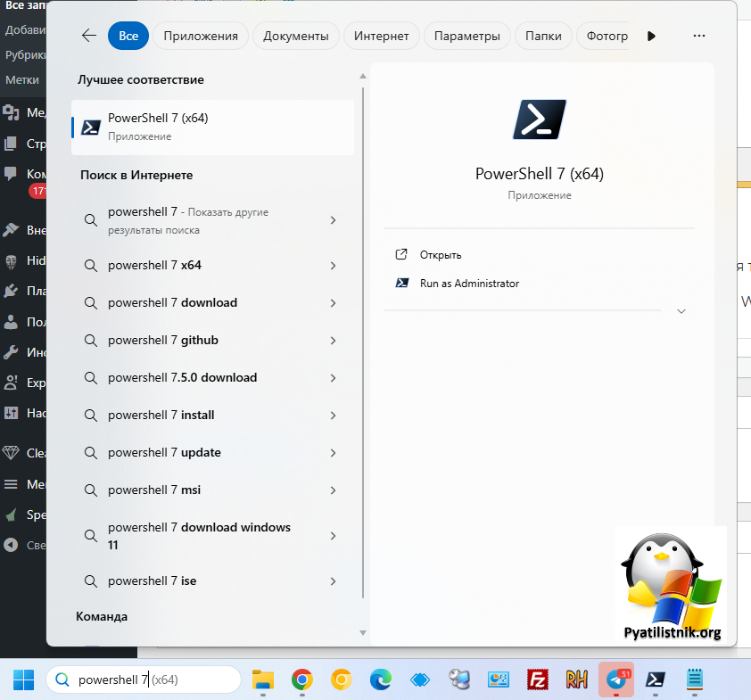Open Google Chrome from the taskbar

click(302, 679)
